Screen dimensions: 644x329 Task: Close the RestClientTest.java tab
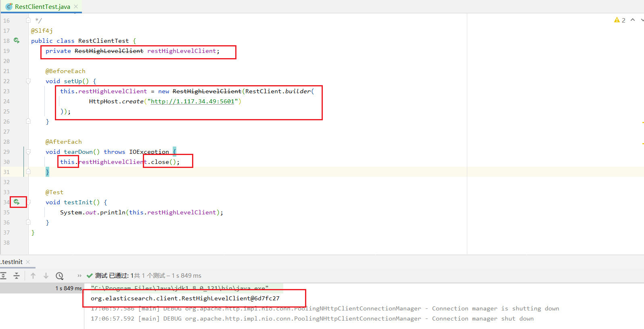[76, 6]
